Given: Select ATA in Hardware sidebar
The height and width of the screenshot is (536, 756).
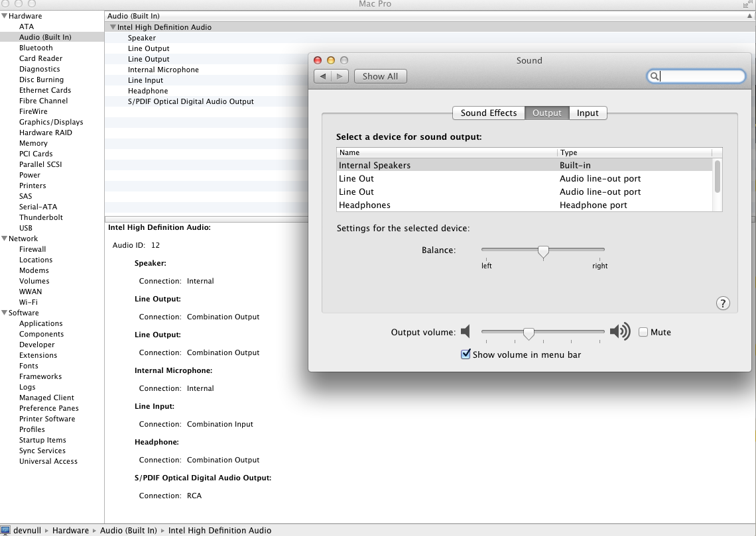Looking at the screenshot, I should (27, 27).
